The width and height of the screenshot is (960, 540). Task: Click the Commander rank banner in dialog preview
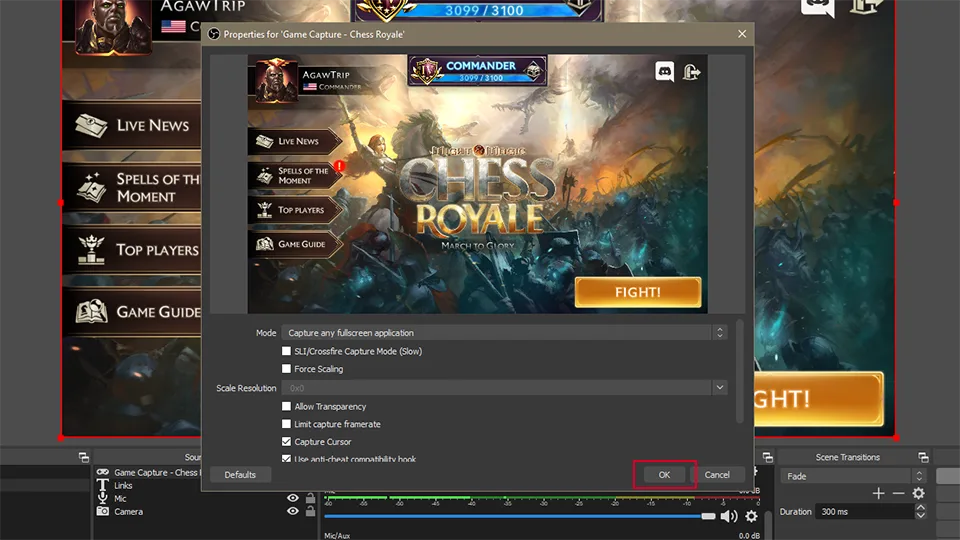478,70
